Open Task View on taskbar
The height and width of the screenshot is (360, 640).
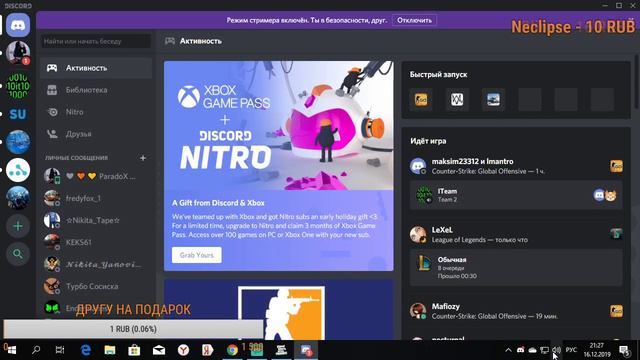tap(60, 350)
